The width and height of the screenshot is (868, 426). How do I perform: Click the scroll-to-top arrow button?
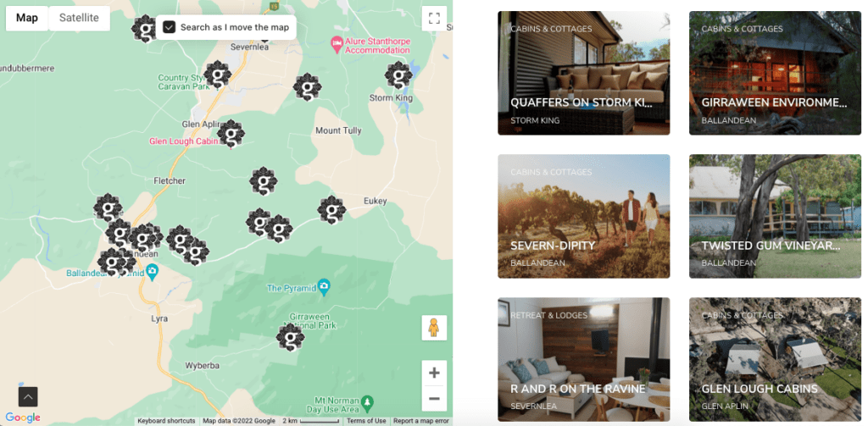click(28, 396)
